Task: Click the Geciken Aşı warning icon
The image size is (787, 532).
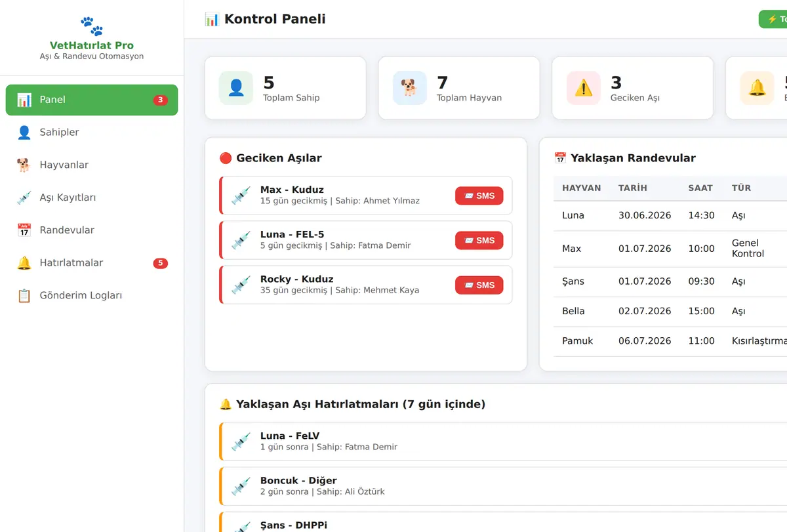Action: click(584, 88)
